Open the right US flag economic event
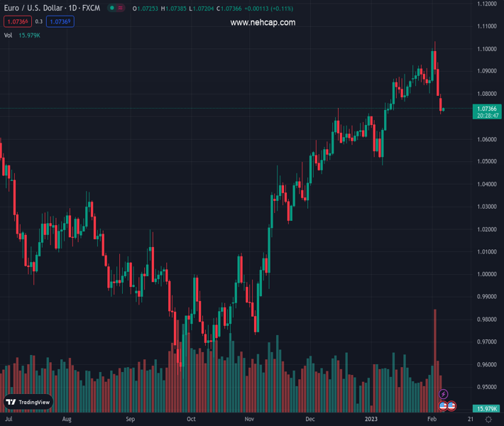Screen dimensions: 504x426 tap(451, 405)
